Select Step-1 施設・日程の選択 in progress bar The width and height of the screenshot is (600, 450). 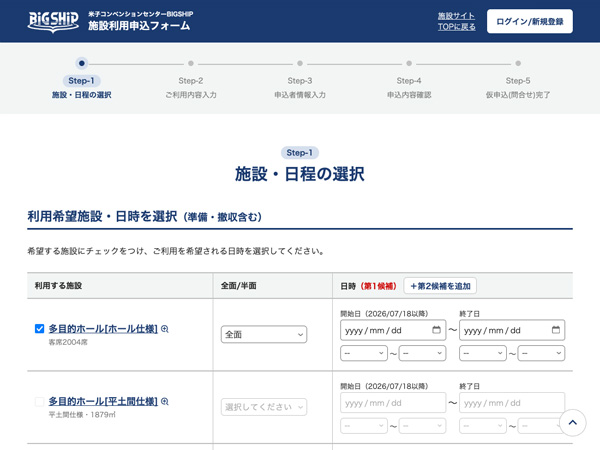coord(82,79)
